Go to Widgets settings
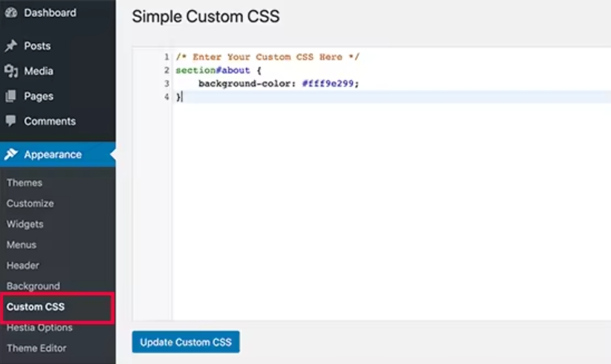Viewport: 611px width, 364px height. tap(25, 224)
